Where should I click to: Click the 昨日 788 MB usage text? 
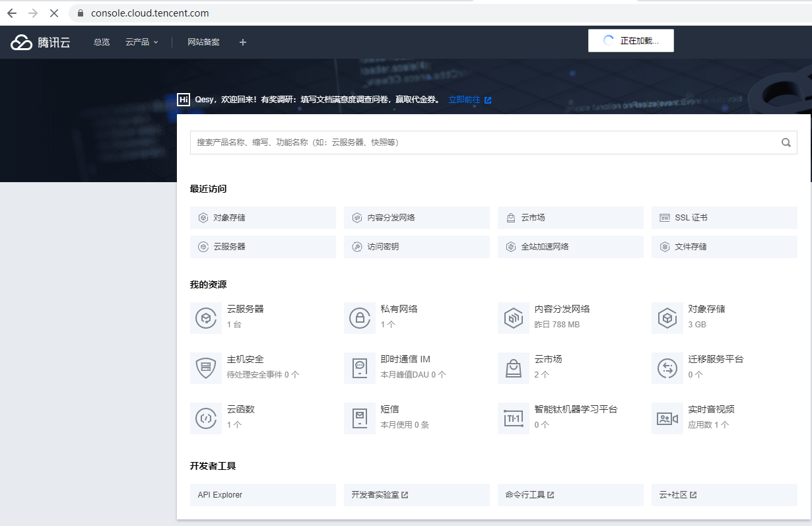(x=557, y=325)
